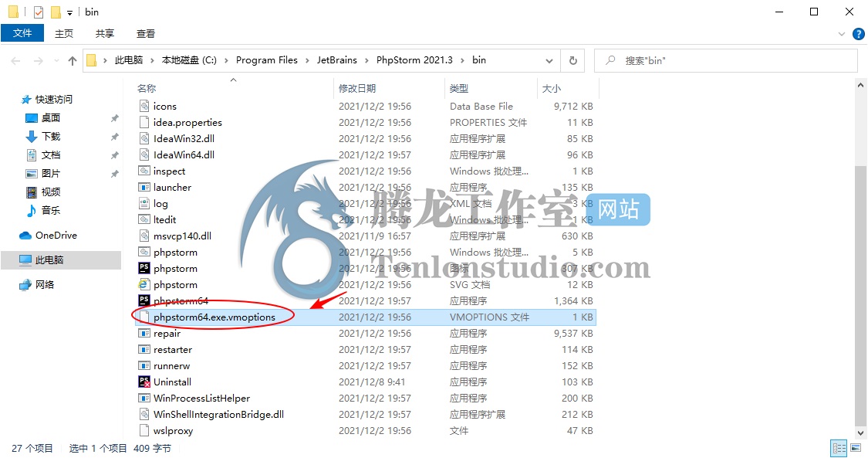Screen dimensions: 868x458
Task: Switch to details view layout icon
Action: coord(839,448)
